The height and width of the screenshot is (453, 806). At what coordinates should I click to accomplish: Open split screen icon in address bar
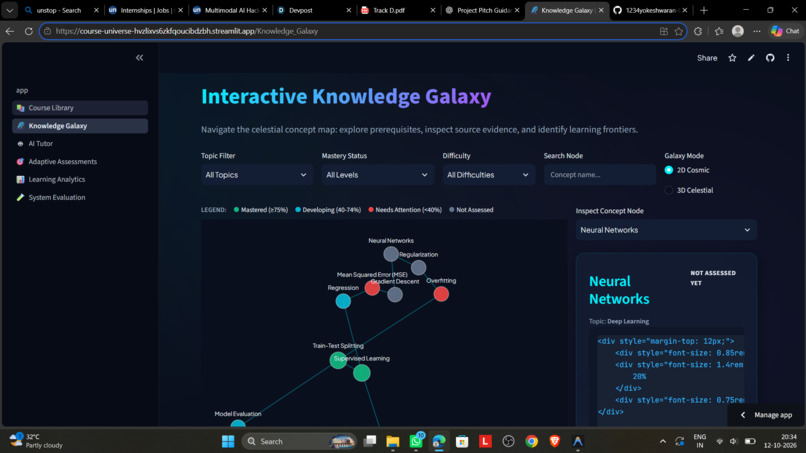pos(664,31)
